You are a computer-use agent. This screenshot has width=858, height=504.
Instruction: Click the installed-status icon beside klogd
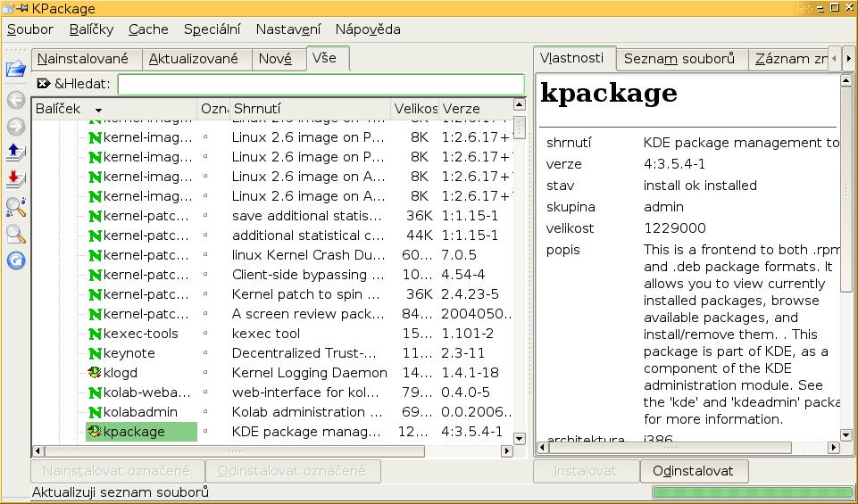pos(95,373)
